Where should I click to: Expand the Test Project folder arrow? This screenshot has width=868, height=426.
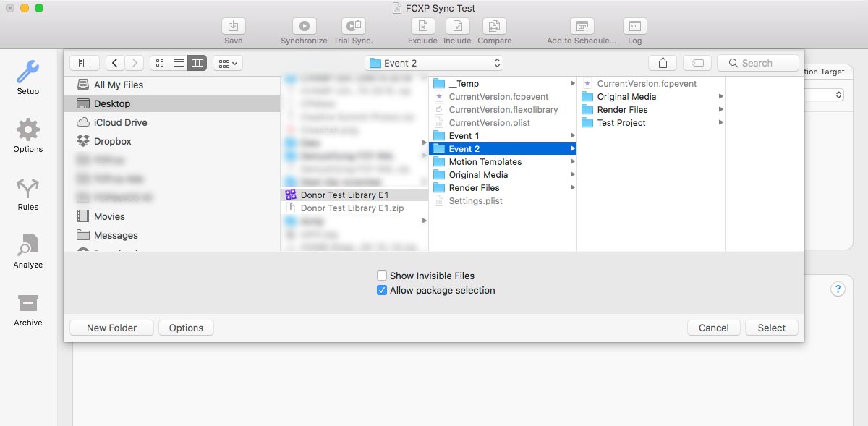(720, 122)
